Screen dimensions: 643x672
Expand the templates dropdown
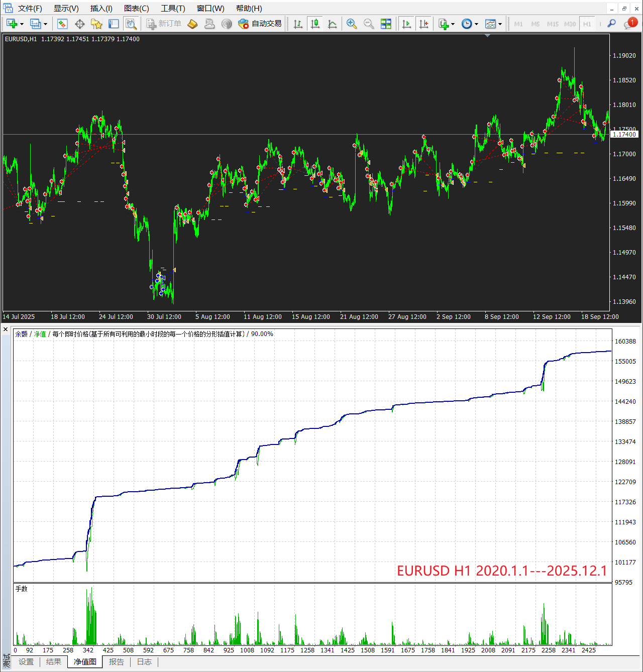tap(500, 24)
